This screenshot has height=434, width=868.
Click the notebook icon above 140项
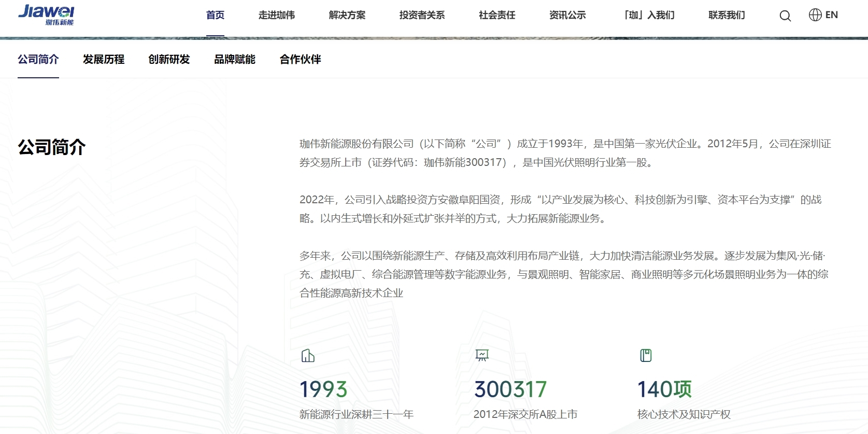(646, 355)
